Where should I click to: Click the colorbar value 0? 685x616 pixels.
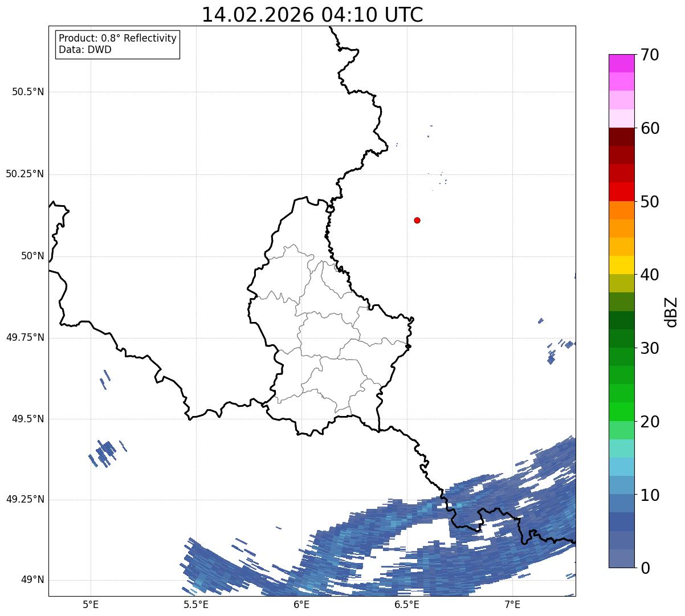[645, 568]
